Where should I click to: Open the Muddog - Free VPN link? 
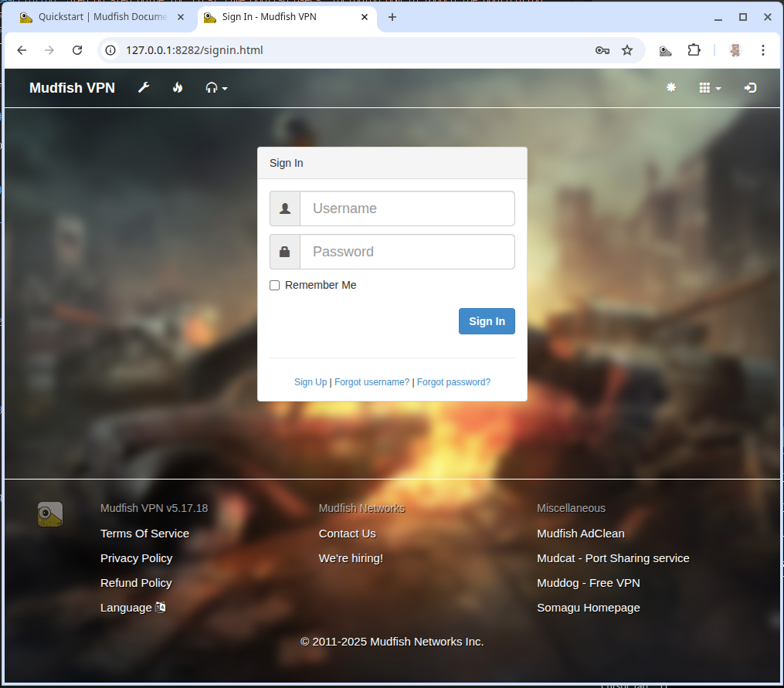pyautogui.click(x=589, y=583)
